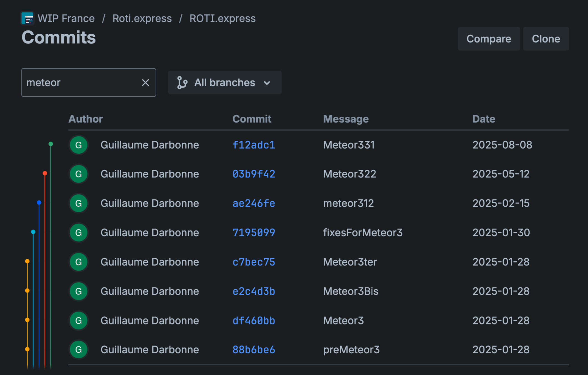Go to the Roti.express breadcrumb
The height and width of the screenshot is (375, 588).
pyautogui.click(x=142, y=19)
